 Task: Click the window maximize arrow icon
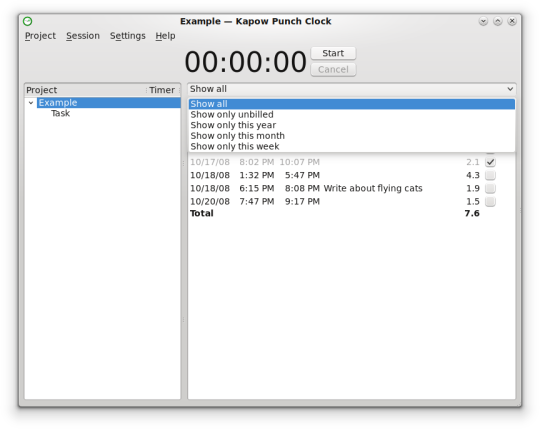coord(498,21)
